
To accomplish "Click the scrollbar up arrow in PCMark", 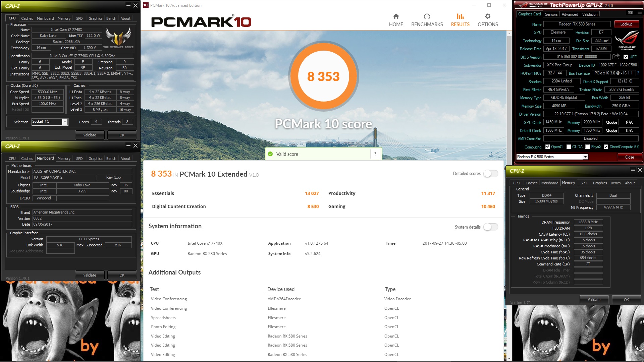I will 509,34.
